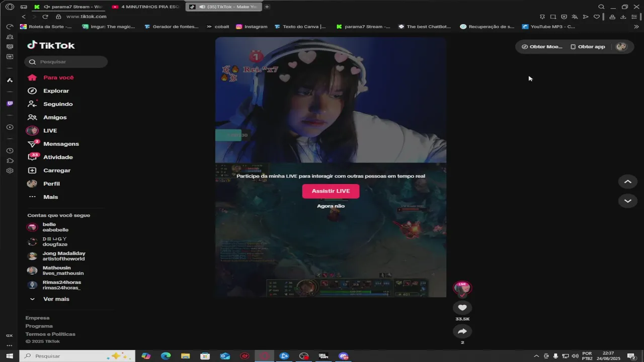Viewport: 644px width, 362px height.
Task: Open the Empresa footer link
Action: (38, 318)
